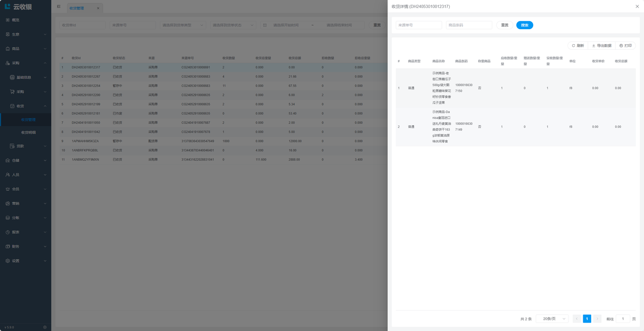The height and width of the screenshot is (331, 644).
Task: Click the 商品条码 barcode input field
Action: coord(469,25)
